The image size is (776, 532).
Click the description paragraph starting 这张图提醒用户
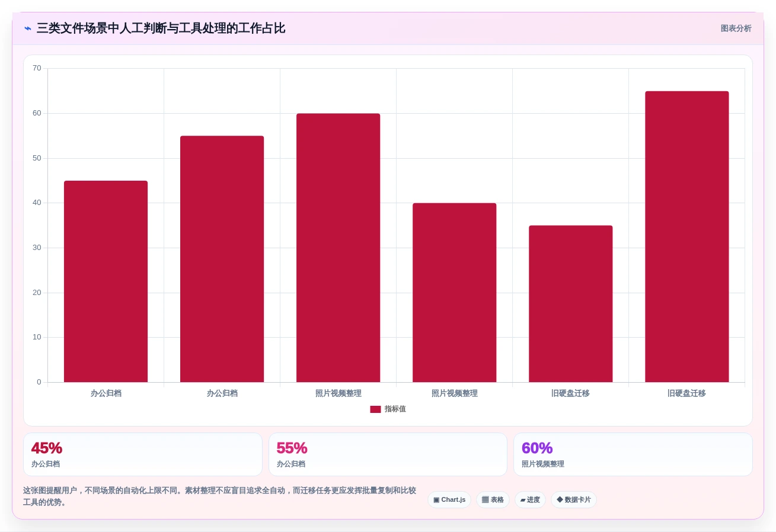(219, 496)
